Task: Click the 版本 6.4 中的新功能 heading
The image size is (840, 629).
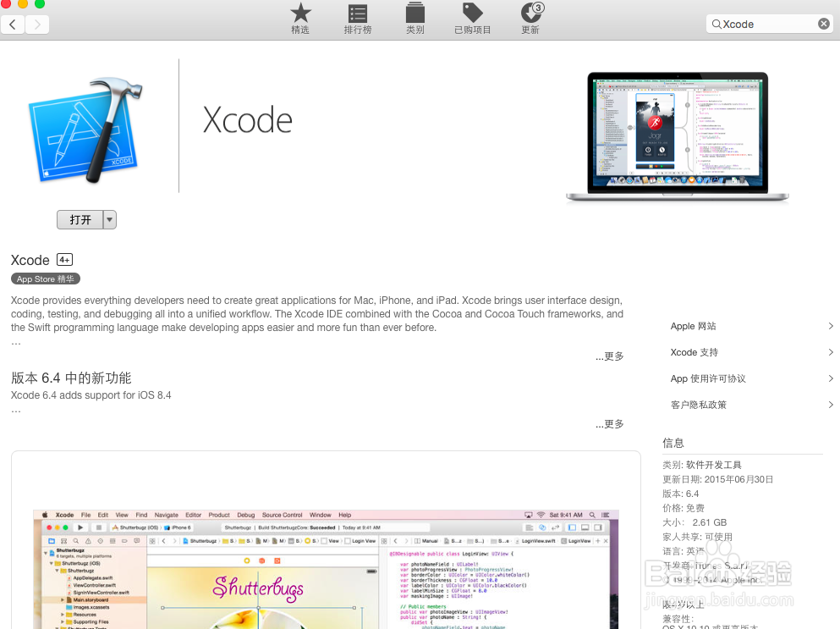Action: (x=71, y=378)
